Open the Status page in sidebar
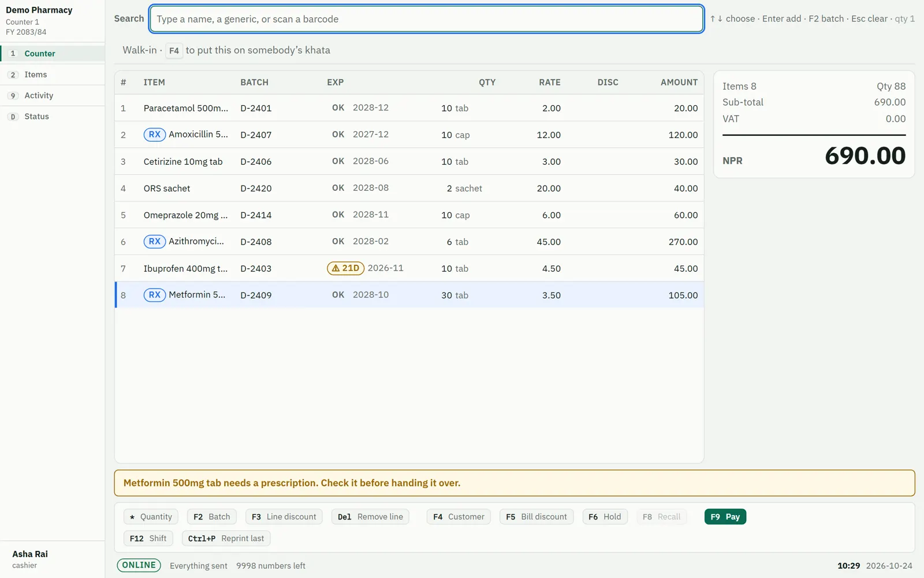This screenshot has width=924, height=578. point(53,116)
